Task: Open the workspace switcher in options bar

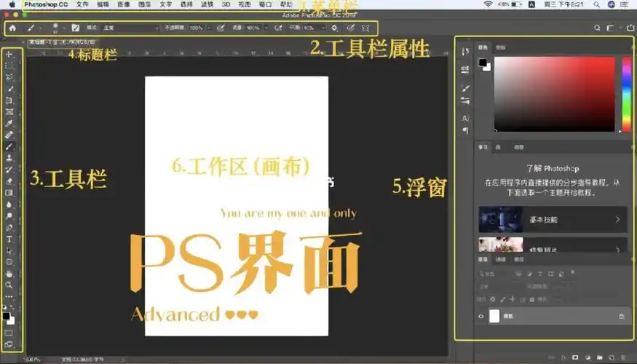Action: (611, 28)
